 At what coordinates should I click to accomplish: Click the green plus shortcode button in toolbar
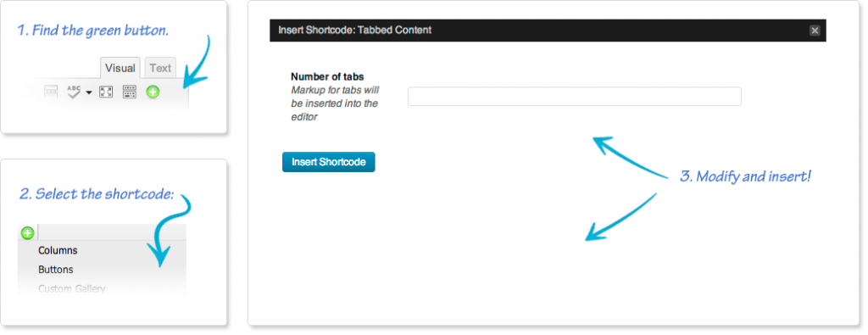(153, 92)
